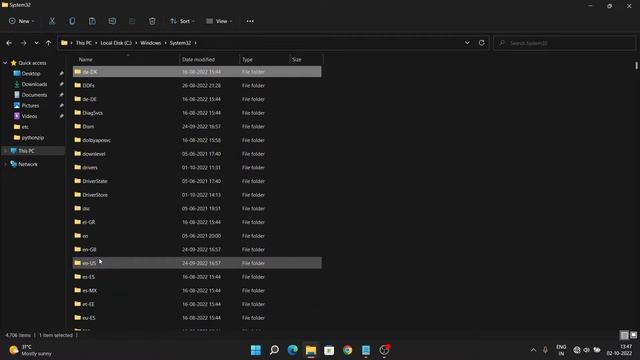This screenshot has width=640, height=360.
Task: Sort by Name column header
Action: click(127, 60)
